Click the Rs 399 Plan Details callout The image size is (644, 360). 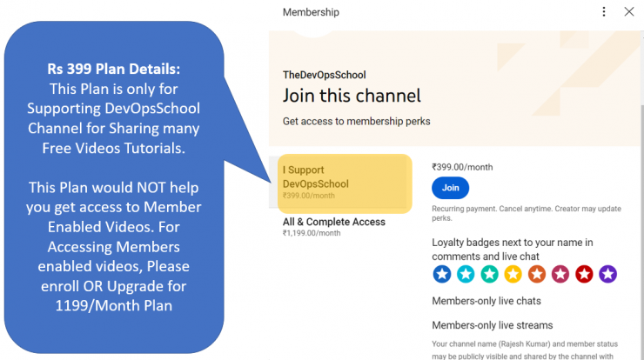pos(114,187)
